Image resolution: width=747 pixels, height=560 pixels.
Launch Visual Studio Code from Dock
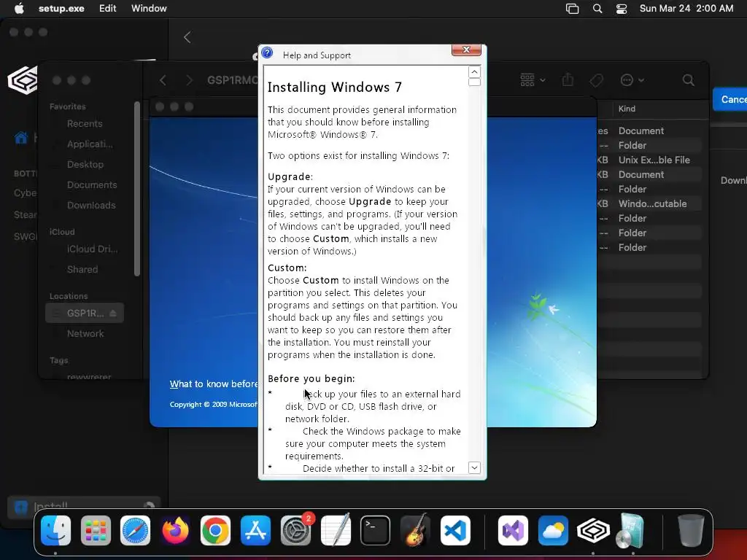455,531
